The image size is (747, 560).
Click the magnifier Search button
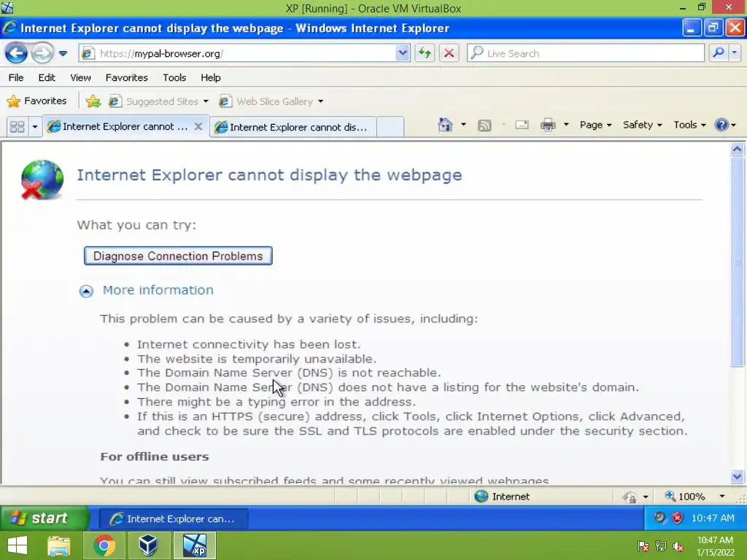(719, 52)
